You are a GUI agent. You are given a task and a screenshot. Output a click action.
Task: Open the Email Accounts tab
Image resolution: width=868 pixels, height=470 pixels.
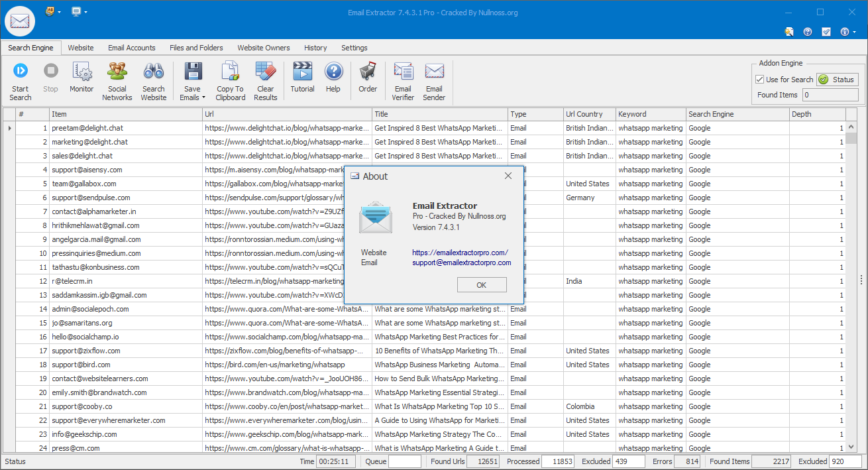click(132, 48)
